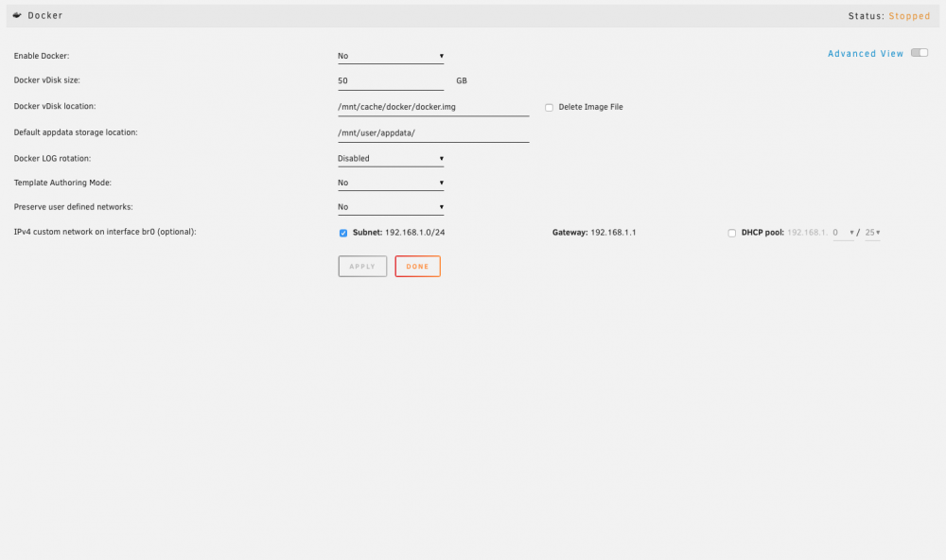Click the 'Docker vDisk size:' label
The height and width of the screenshot is (560, 946).
(47, 80)
